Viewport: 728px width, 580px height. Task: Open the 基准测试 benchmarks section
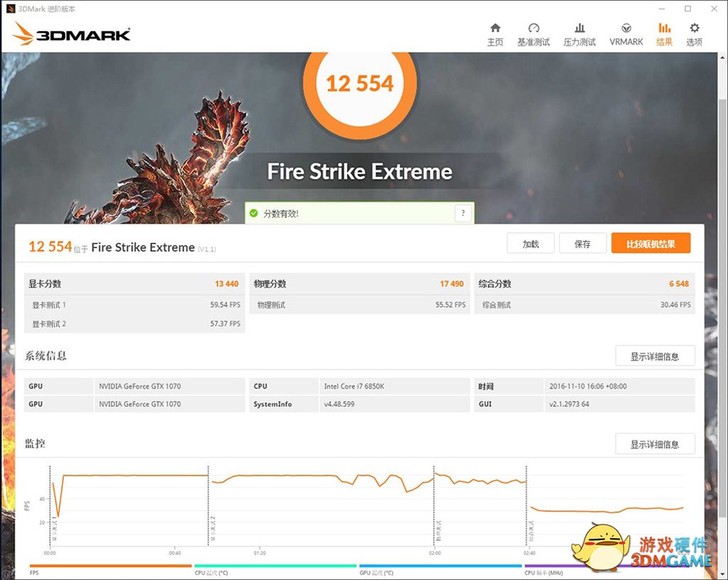[533, 35]
